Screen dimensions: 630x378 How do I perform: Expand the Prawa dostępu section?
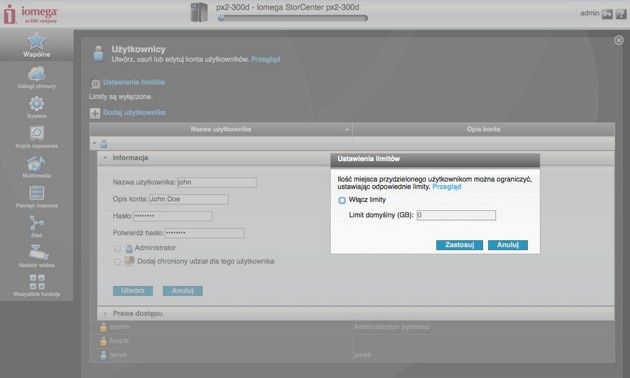pyautogui.click(x=105, y=313)
